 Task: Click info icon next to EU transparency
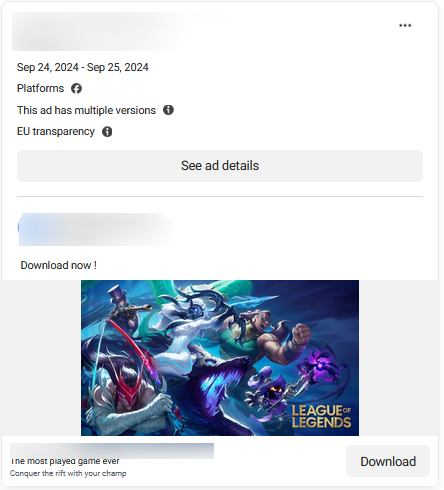click(x=107, y=131)
